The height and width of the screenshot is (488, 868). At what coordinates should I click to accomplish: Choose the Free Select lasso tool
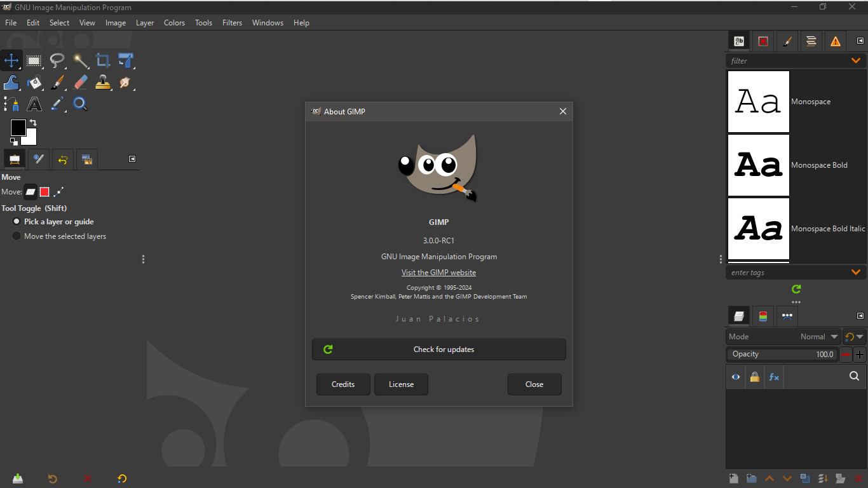[57, 61]
